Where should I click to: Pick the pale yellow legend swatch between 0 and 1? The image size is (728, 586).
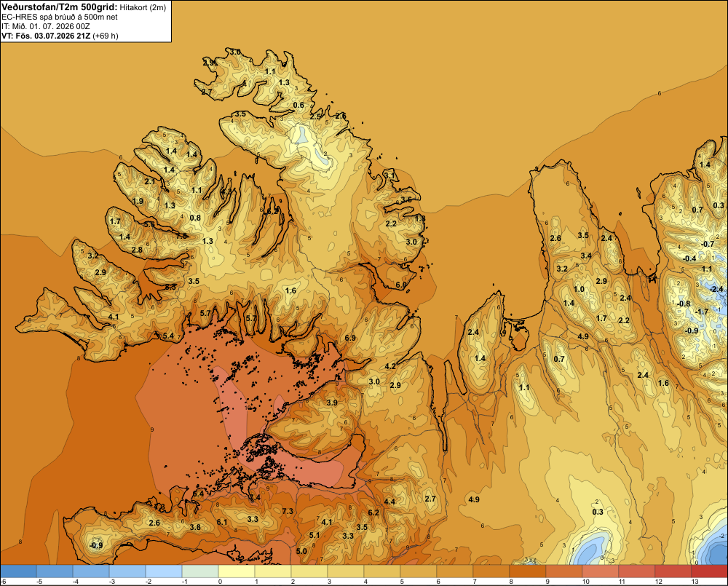[x=237, y=571]
